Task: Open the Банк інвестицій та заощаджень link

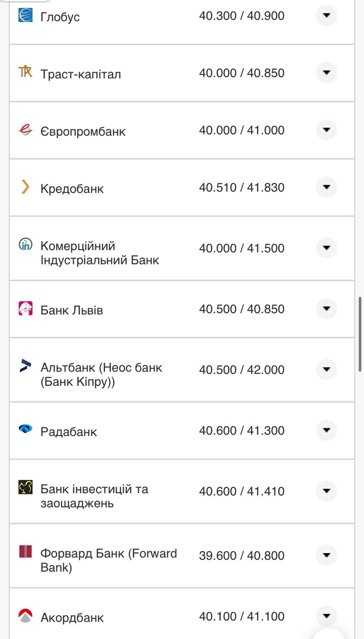Action: [x=94, y=496]
